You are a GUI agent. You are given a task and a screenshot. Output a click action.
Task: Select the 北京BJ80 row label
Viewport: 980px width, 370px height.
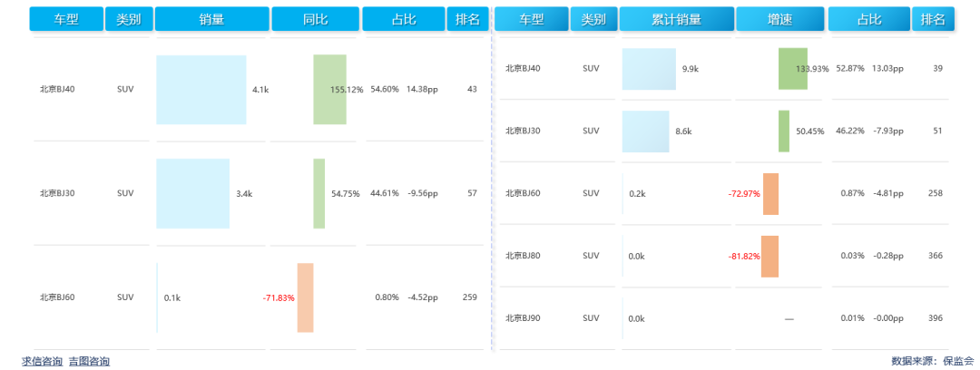523,256
